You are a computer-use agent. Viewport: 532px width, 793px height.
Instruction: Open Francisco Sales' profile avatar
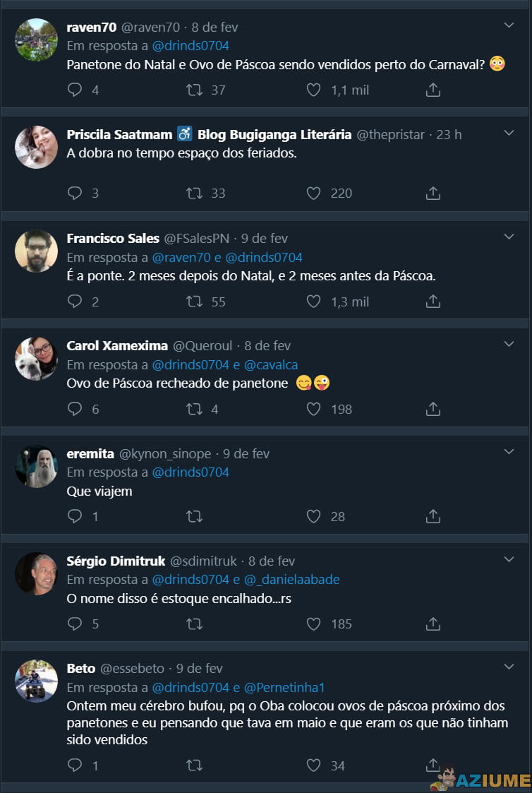36,251
